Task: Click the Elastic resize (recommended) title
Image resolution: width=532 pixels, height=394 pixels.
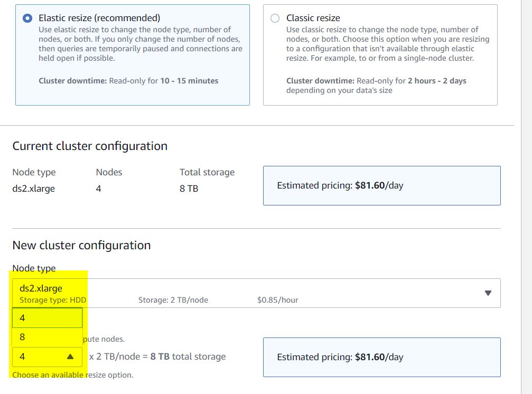Action: click(x=99, y=18)
